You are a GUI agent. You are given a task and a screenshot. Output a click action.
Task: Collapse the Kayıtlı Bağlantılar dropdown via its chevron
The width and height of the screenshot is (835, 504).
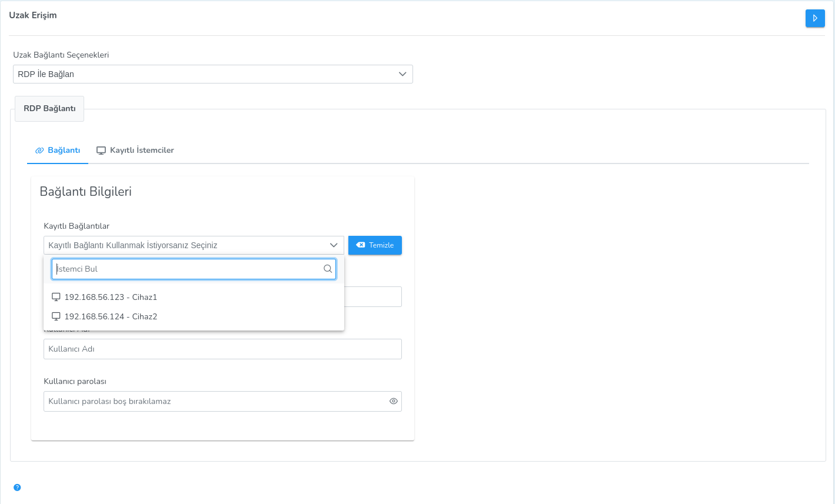[x=334, y=245]
